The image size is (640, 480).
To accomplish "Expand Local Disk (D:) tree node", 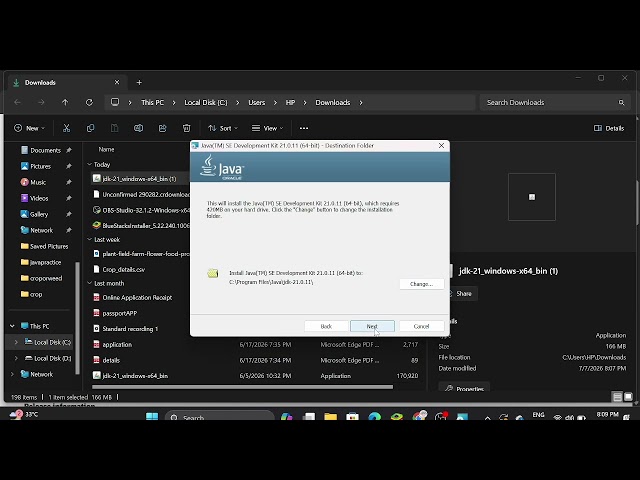I will tap(16, 358).
